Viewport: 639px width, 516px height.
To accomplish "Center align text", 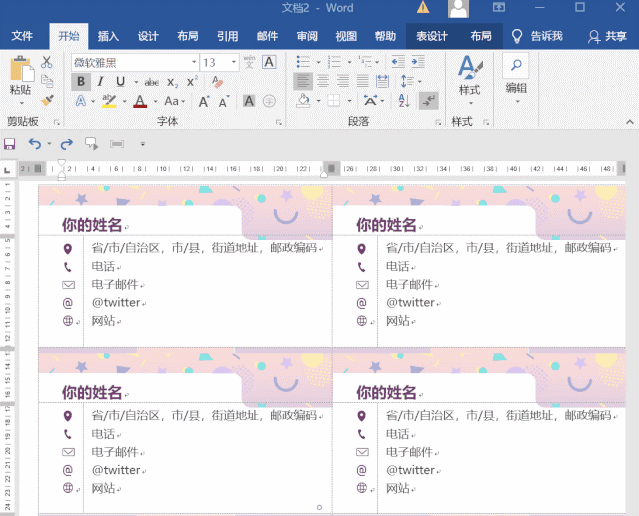I will tap(323, 82).
